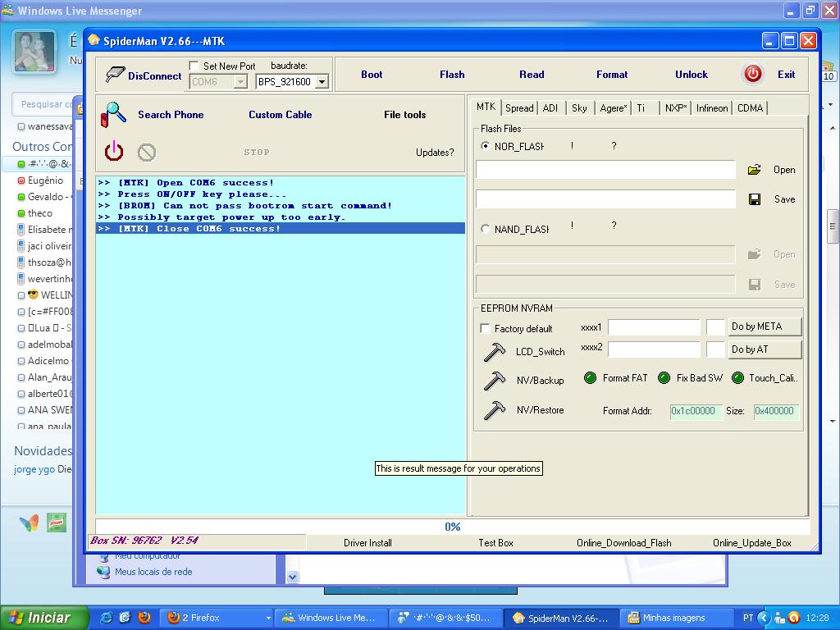Click the xxxx1 input field
Screen dimensions: 840x630
pyautogui.click(x=654, y=326)
